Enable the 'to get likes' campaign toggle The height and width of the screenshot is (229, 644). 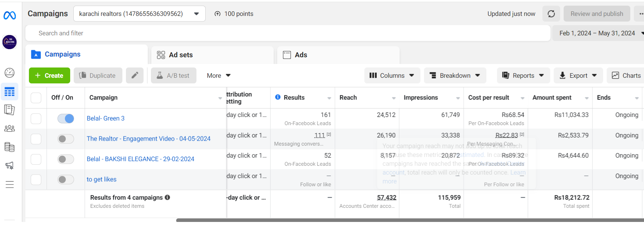(x=66, y=180)
